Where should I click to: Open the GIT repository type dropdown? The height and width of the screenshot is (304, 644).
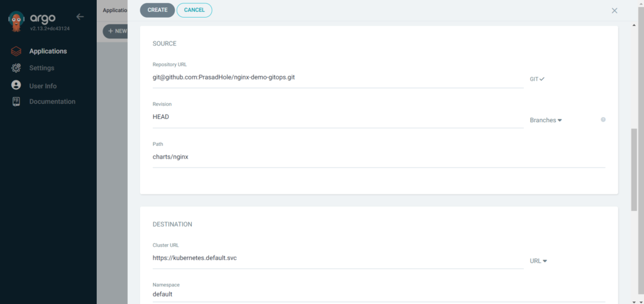pos(537,79)
